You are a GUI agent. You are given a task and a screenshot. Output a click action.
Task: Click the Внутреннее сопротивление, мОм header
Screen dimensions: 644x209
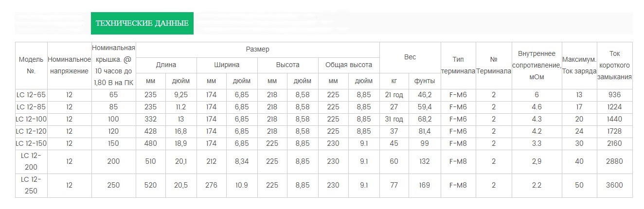point(536,65)
